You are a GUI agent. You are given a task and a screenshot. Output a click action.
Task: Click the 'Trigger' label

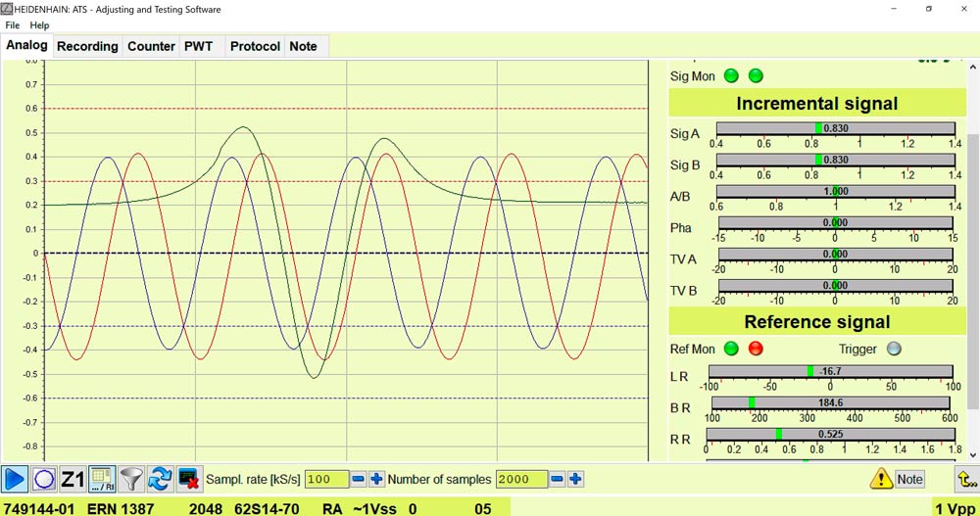[857, 349]
